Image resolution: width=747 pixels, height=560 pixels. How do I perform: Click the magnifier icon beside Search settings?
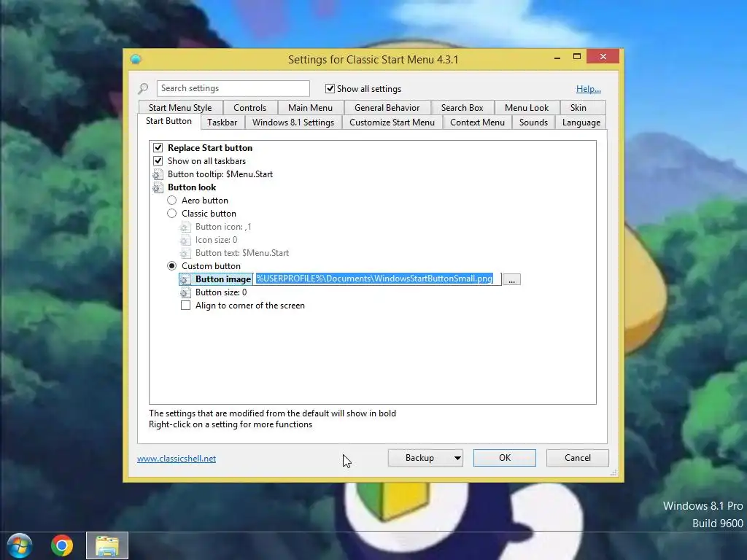coord(143,88)
